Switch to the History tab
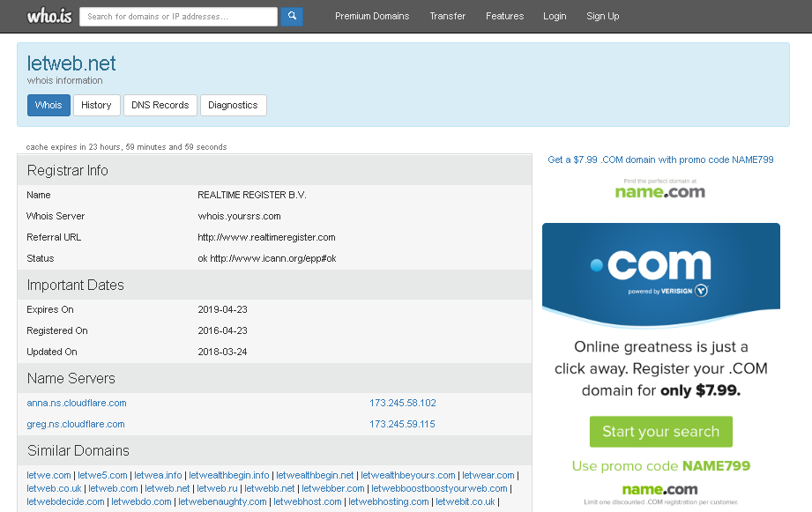This screenshot has height=512, width=812. [x=96, y=105]
